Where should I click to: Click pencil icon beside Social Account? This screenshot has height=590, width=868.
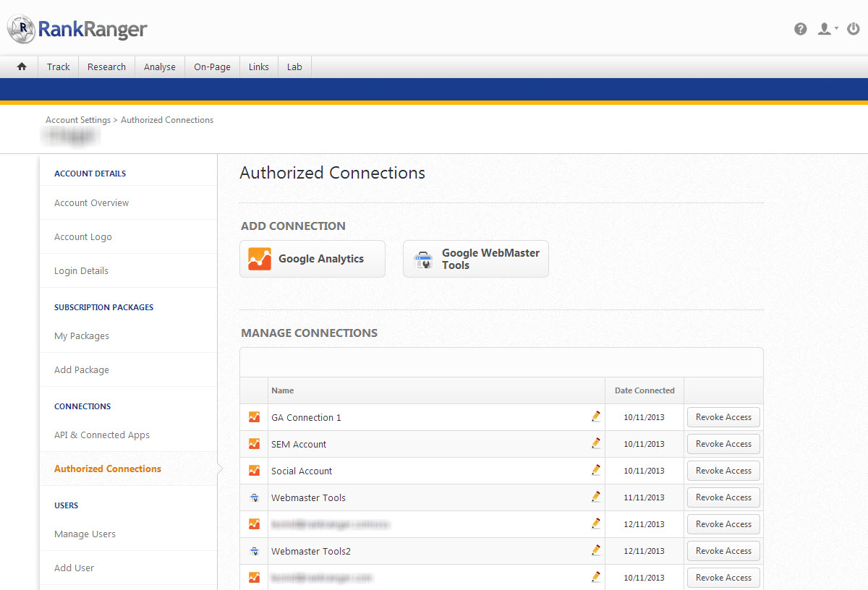tap(595, 470)
